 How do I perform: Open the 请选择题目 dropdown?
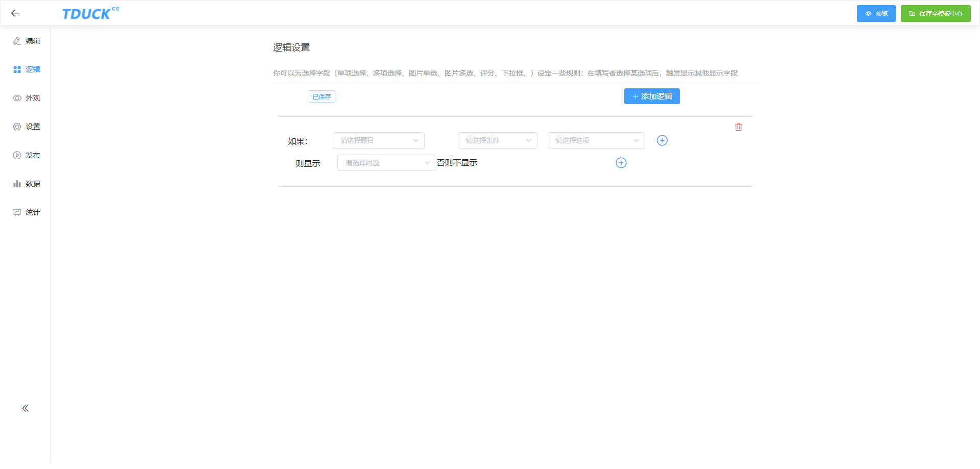pyautogui.click(x=379, y=140)
